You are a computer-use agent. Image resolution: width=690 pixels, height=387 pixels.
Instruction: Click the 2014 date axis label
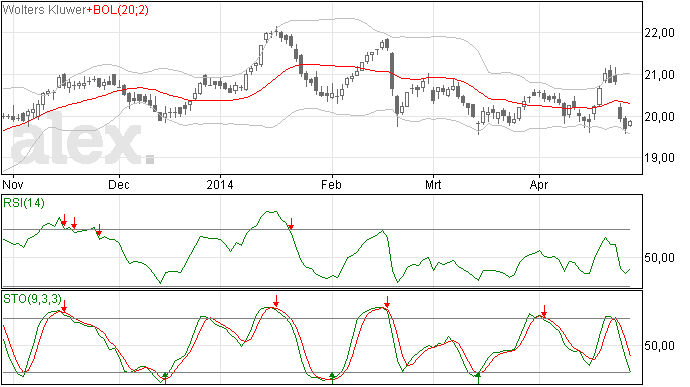tap(220, 184)
